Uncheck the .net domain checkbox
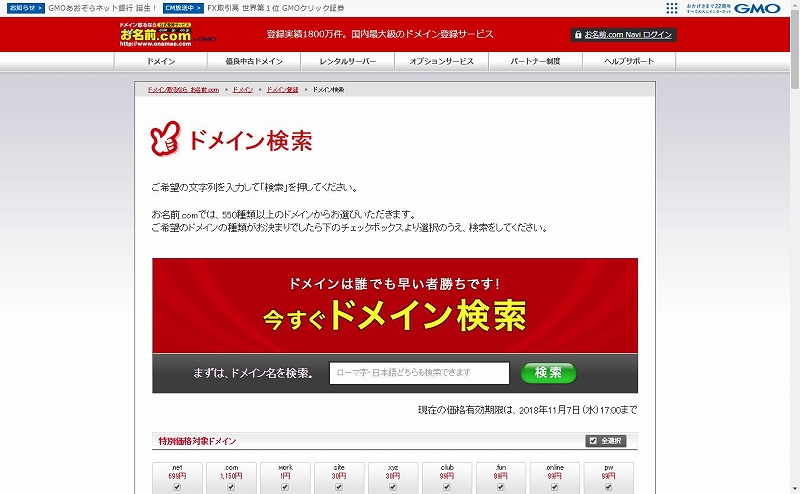The width and height of the screenshot is (800, 494). point(177,487)
